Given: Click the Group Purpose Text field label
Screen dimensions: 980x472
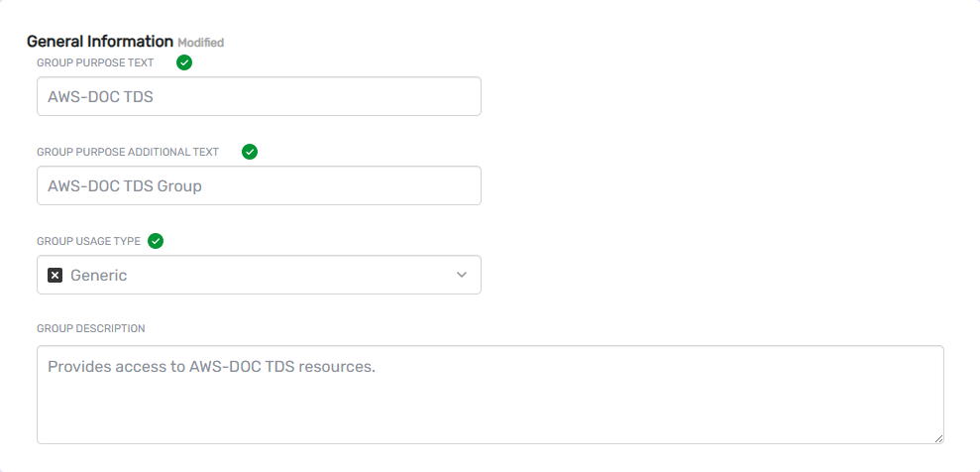Looking at the screenshot, I should coord(95,62).
